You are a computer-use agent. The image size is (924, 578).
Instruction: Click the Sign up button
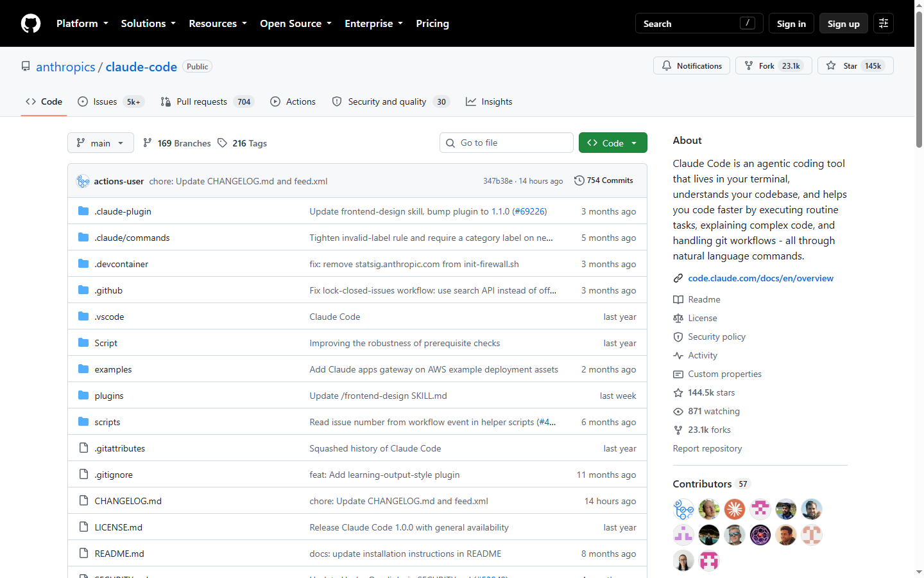(x=843, y=23)
